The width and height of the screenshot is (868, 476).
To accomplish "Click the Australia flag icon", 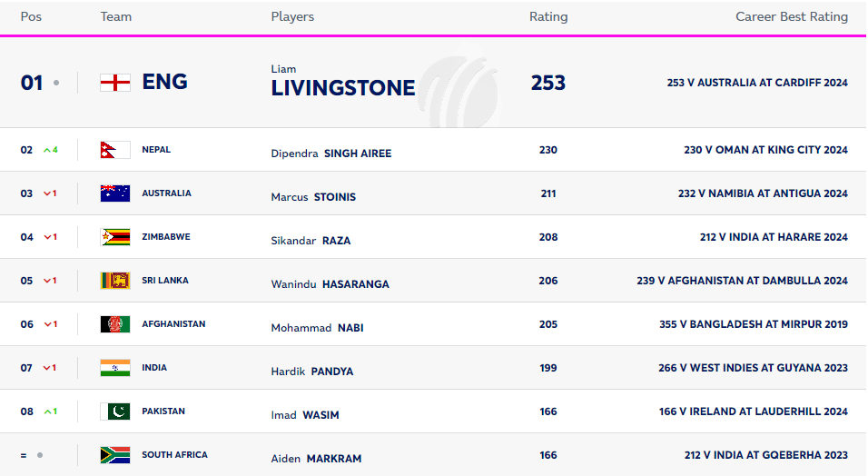I will [115, 193].
